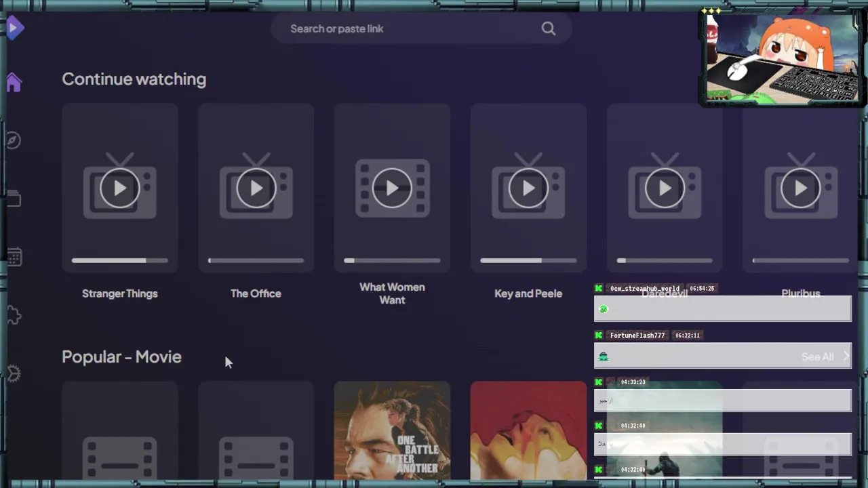Click the Key and Peele progress bar

tap(528, 260)
